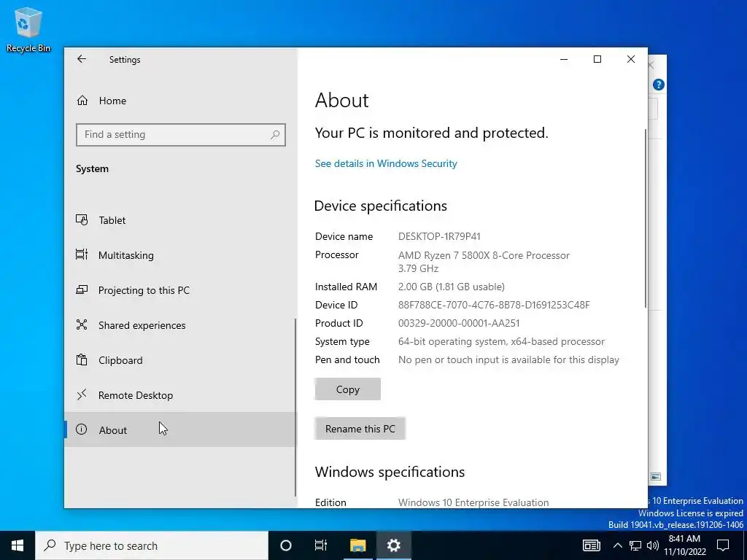Minimize the Settings window
Viewport: 747px width, 560px height.
tap(564, 59)
